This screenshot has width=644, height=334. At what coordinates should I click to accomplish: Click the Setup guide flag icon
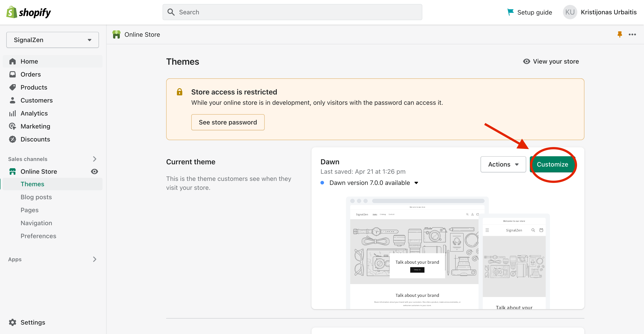coord(510,12)
